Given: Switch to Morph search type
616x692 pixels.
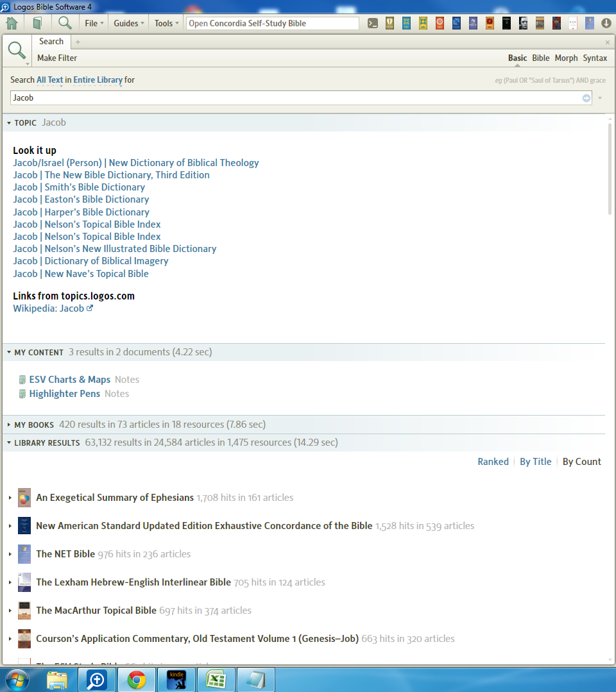Looking at the screenshot, I should point(566,58).
